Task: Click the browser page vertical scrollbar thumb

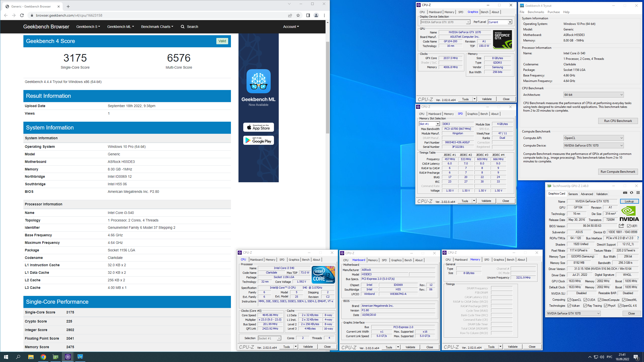Action: click(328, 87)
